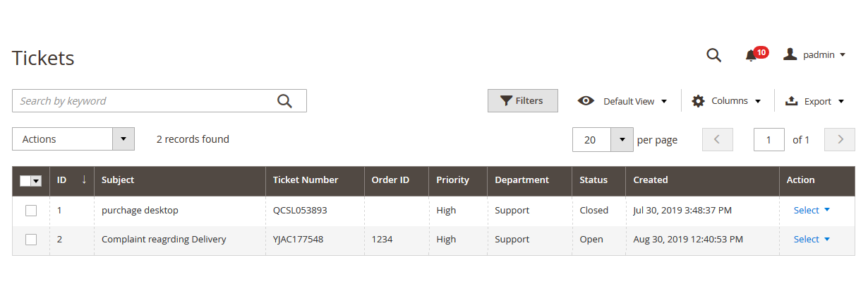Click the keyword search magnifier icon
The width and height of the screenshot is (868, 282).
pyautogui.click(x=284, y=101)
